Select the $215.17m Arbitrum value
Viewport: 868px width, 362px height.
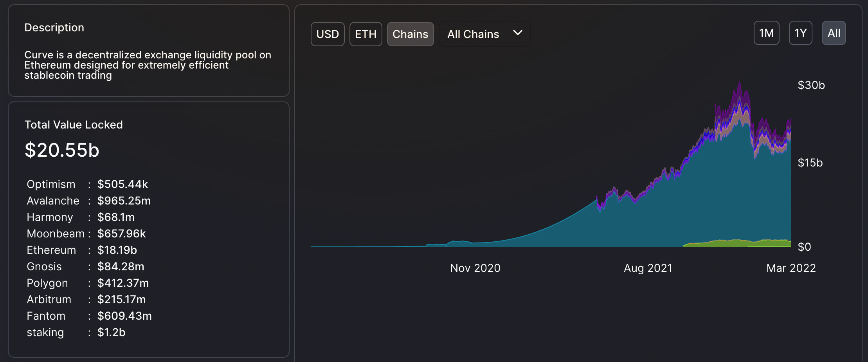tap(121, 299)
